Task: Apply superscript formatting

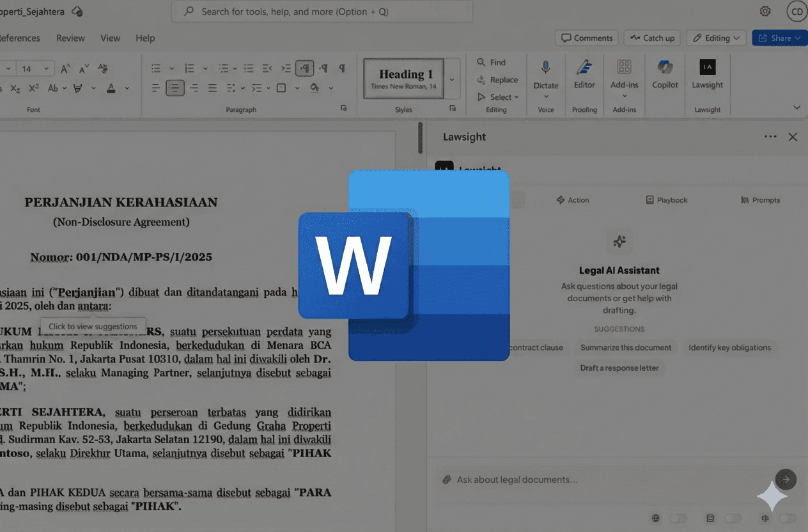Action: pyautogui.click(x=33, y=89)
